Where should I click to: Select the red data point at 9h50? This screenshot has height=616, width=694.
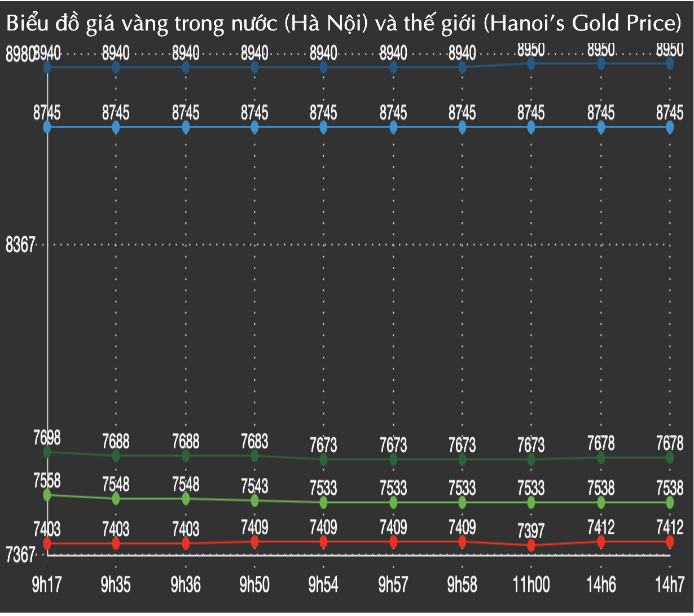pos(254,542)
